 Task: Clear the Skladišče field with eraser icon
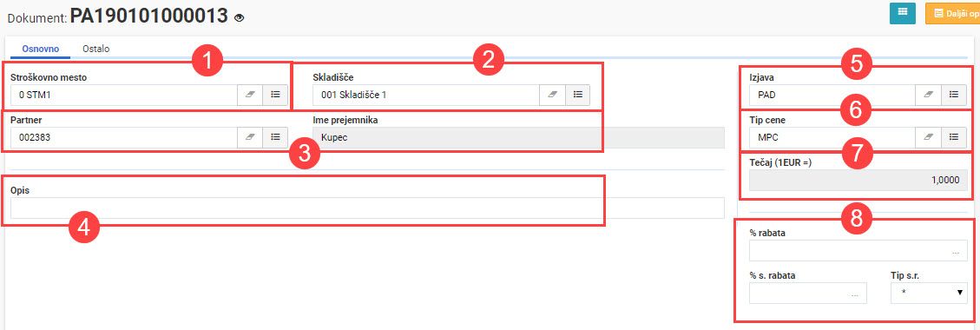553,95
